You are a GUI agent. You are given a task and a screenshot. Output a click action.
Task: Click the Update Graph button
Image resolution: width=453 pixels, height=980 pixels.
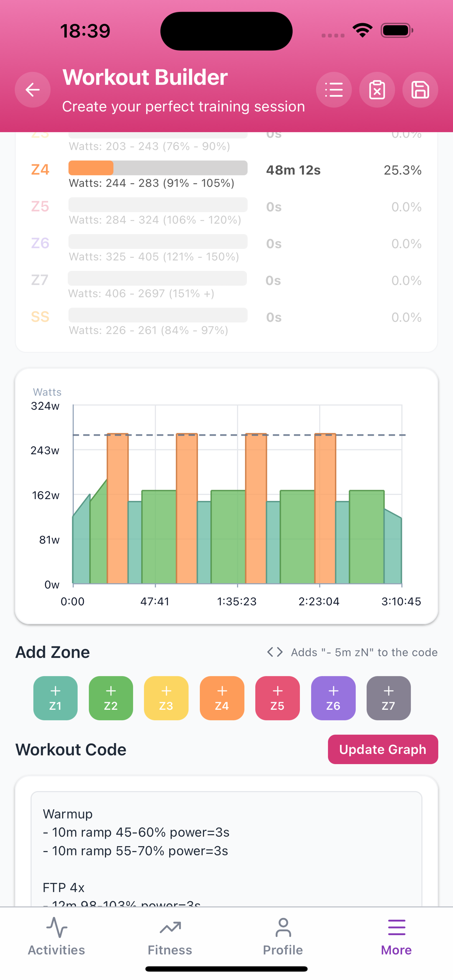click(383, 750)
